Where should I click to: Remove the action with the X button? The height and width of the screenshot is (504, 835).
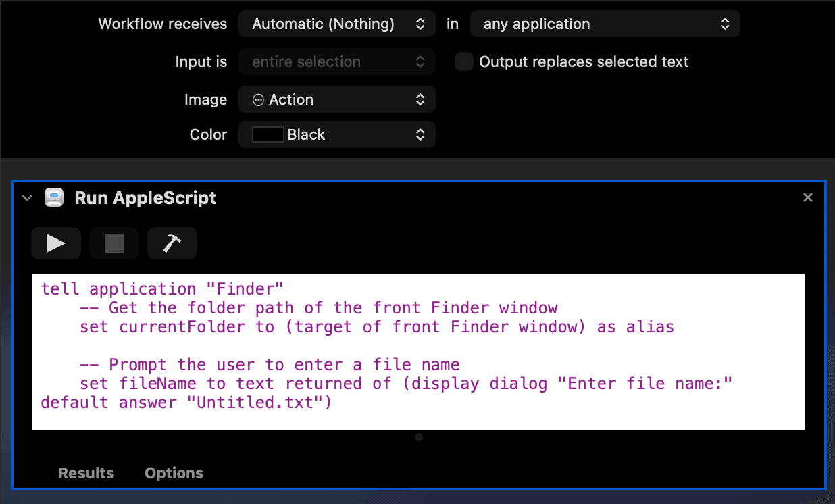pyautogui.click(x=808, y=197)
